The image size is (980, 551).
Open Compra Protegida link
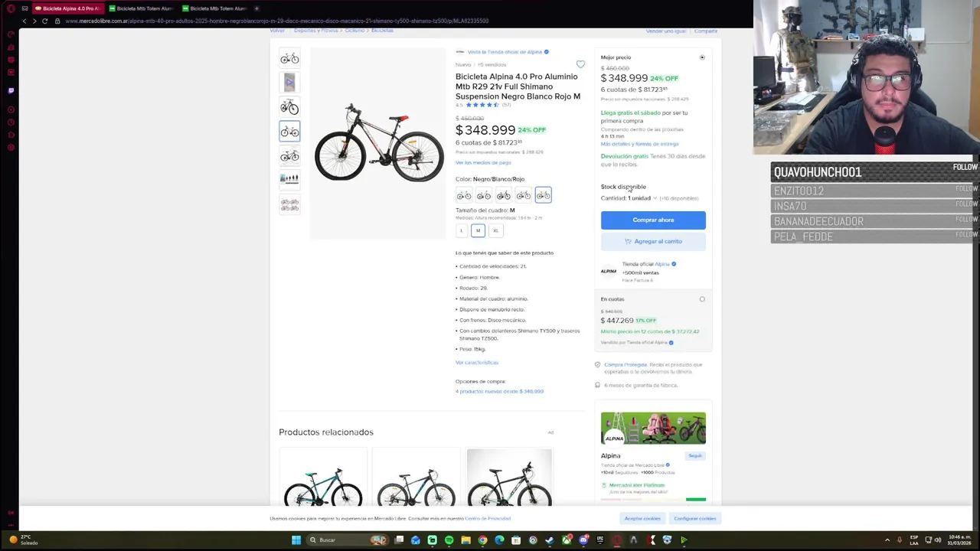625,365
